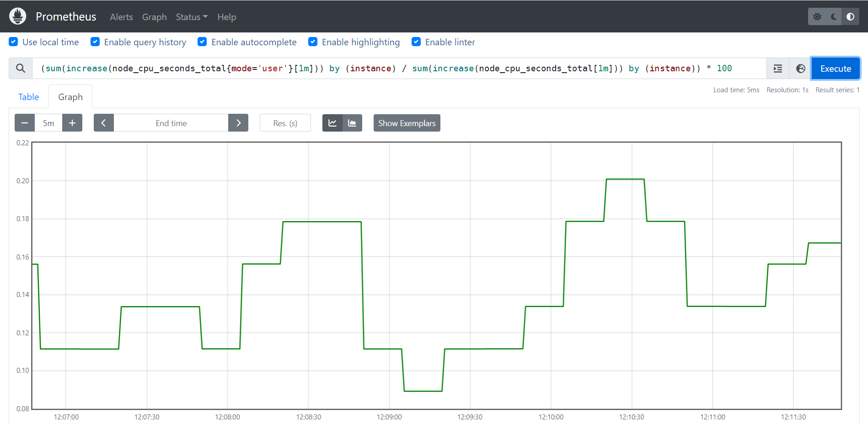Image resolution: width=868 pixels, height=424 pixels.
Task: Click Show Exemplars button
Action: coord(407,123)
